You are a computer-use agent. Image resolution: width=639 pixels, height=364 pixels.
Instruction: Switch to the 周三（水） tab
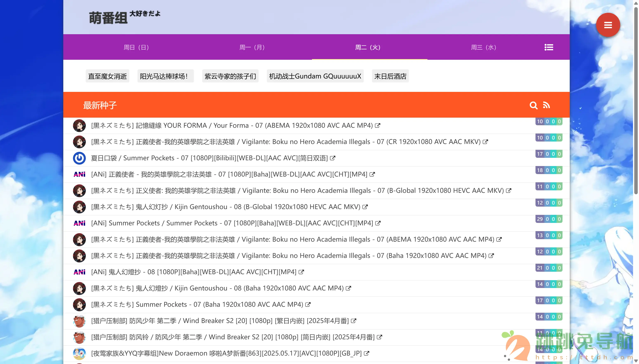(483, 47)
